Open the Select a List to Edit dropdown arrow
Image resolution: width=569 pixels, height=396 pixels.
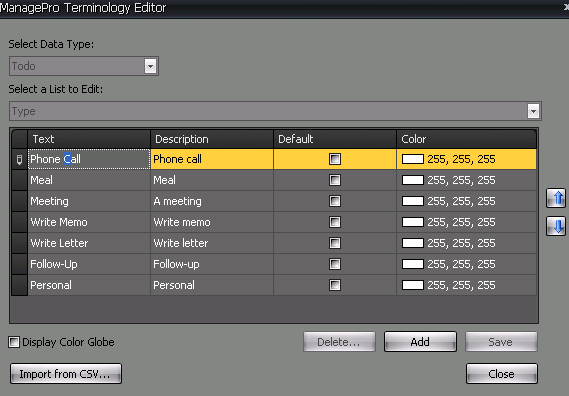pos(533,111)
